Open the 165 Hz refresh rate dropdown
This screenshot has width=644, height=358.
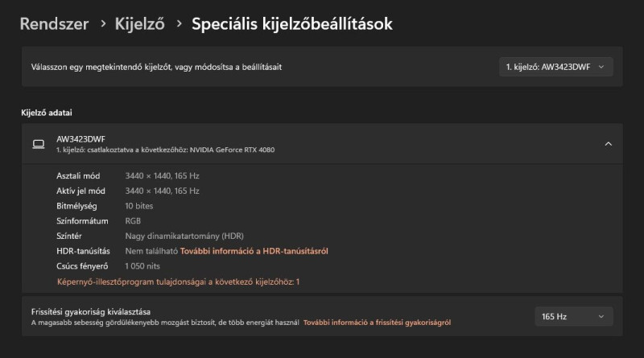(574, 316)
